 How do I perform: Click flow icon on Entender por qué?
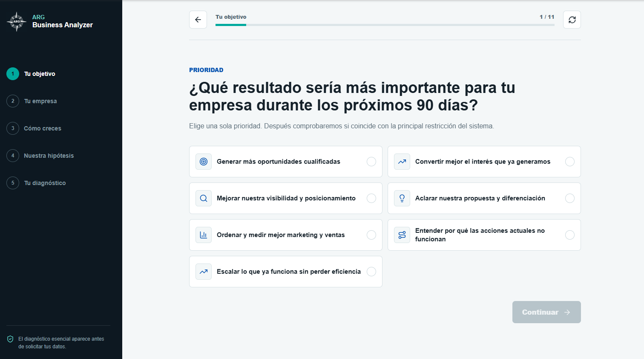coord(402,235)
